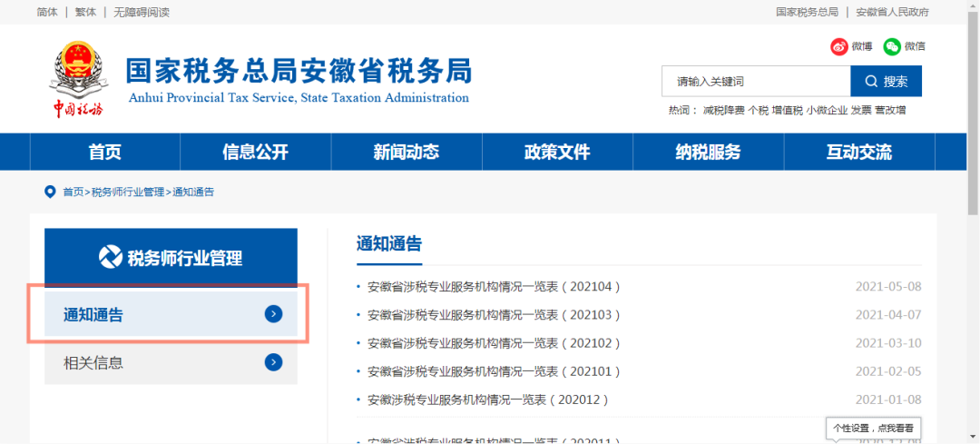Open the 信息公开 navigation menu
The image size is (980, 444).
pyautogui.click(x=256, y=152)
